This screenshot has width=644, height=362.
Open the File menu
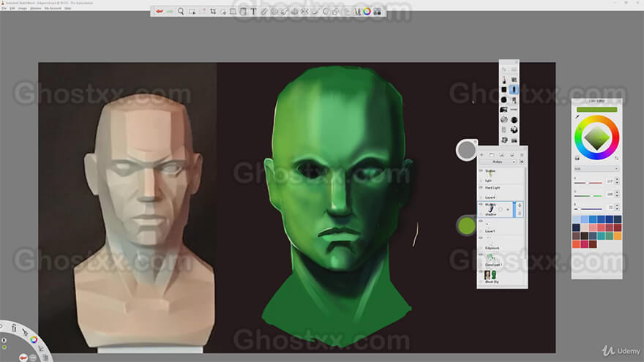[4, 8]
